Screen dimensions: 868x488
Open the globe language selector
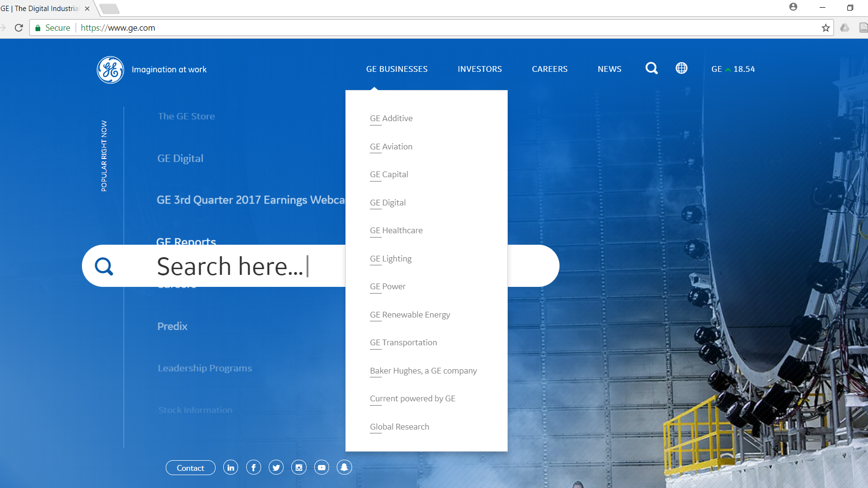[681, 68]
